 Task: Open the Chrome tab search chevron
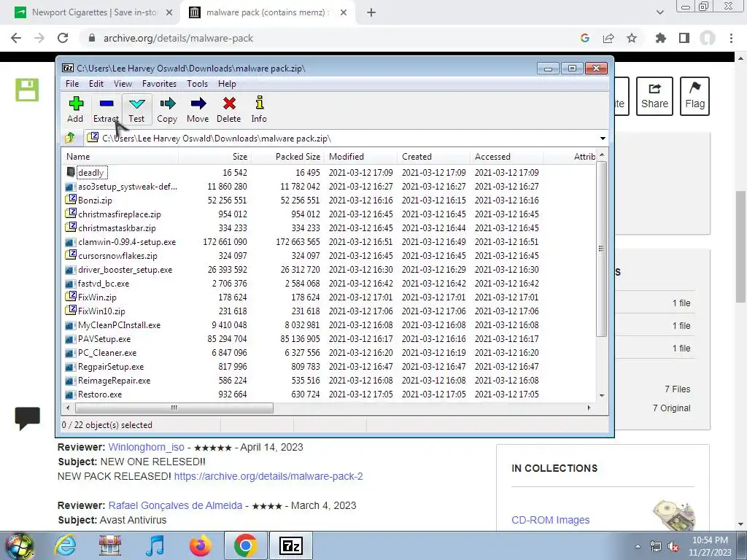pos(659,12)
